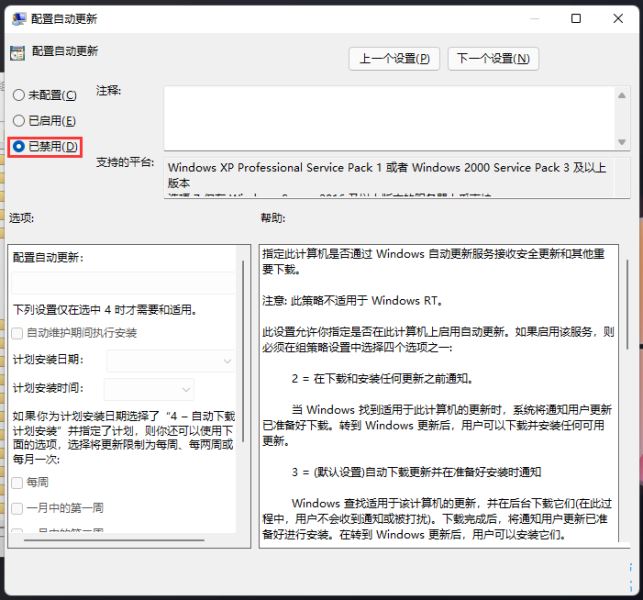The height and width of the screenshot is (600, 643).
Task: Click the comment box scroll up arrow
Action: click(622, 96)
